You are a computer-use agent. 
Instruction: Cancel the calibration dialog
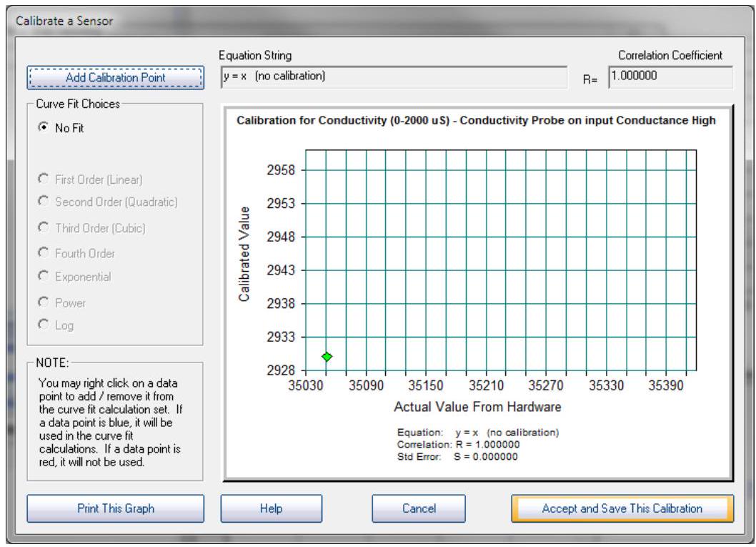(x=418, y=508)
